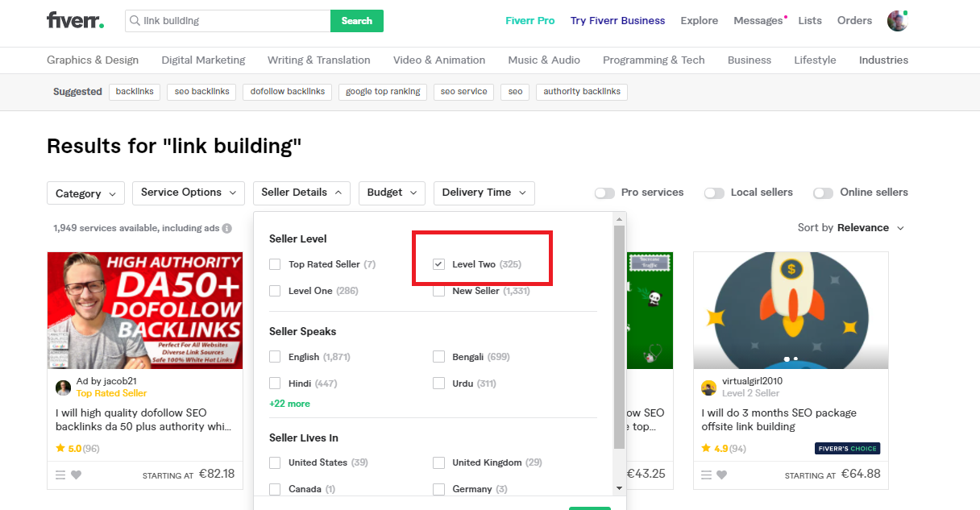This screenshot has height=510, width=980.
Task: Open the user profile avatar
Action: pos(897,21)
